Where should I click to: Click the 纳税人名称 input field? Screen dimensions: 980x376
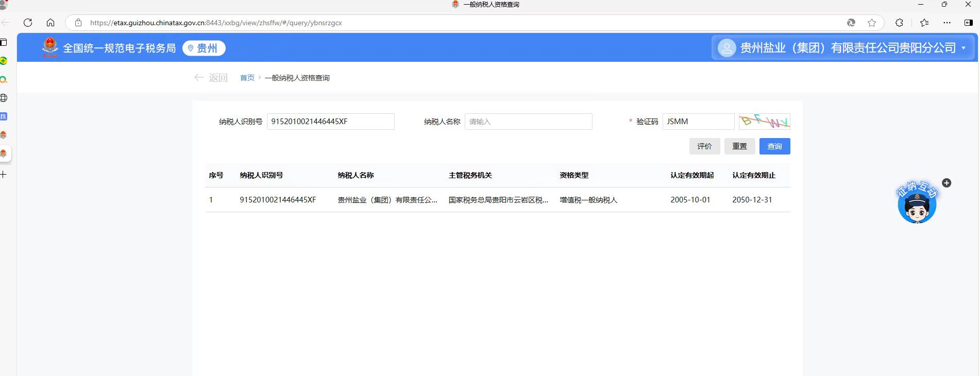528,122
